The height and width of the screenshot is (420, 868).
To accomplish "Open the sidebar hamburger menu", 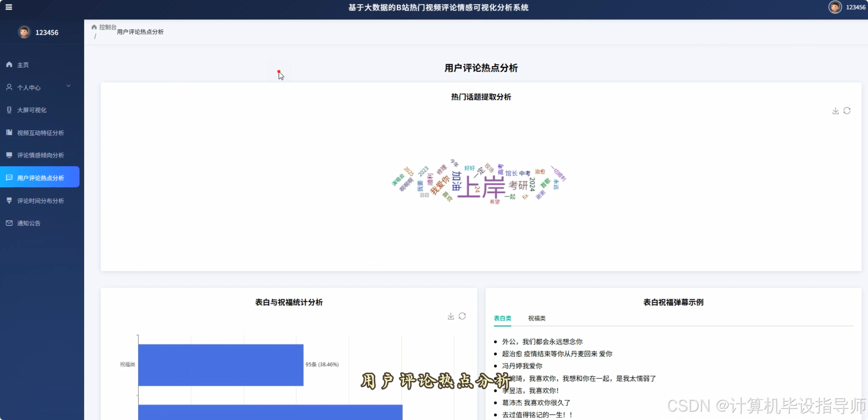I will point(9,7).
